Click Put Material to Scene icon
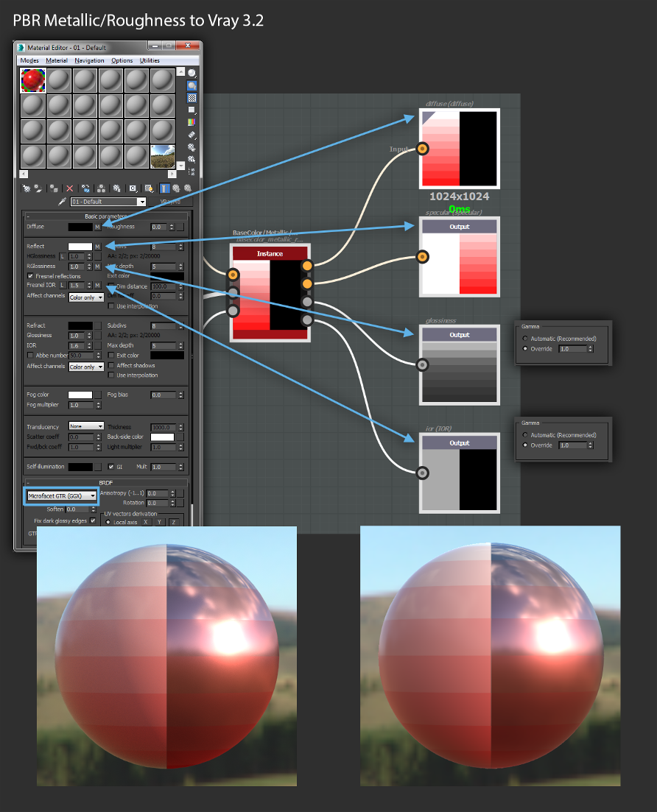 pyautogui.click(x=38, y=188)
